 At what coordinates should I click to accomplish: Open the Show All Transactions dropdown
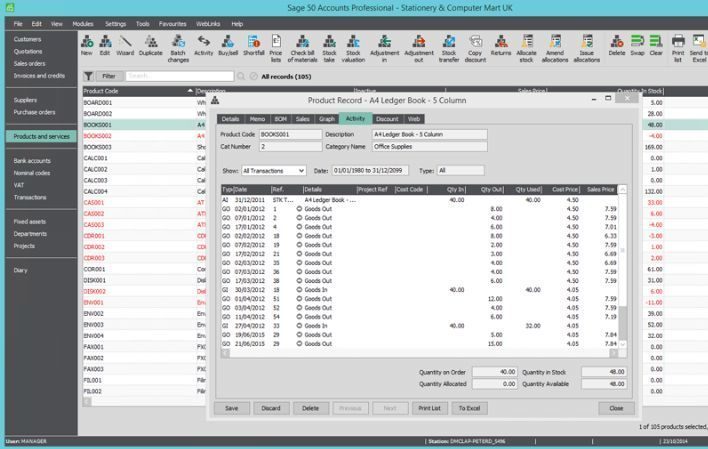tap(274, 171)
